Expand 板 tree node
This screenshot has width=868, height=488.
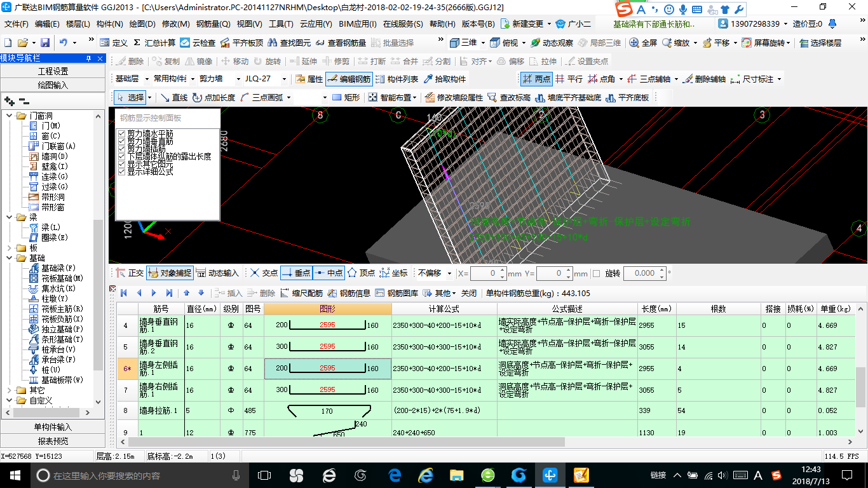(10, 248)
